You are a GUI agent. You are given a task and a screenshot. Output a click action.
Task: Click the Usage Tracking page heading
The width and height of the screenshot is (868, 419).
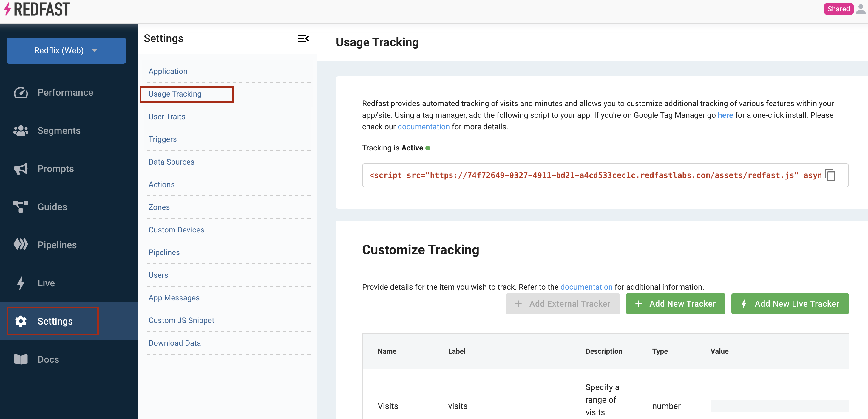pyautogui.click(x=377, y=42)
